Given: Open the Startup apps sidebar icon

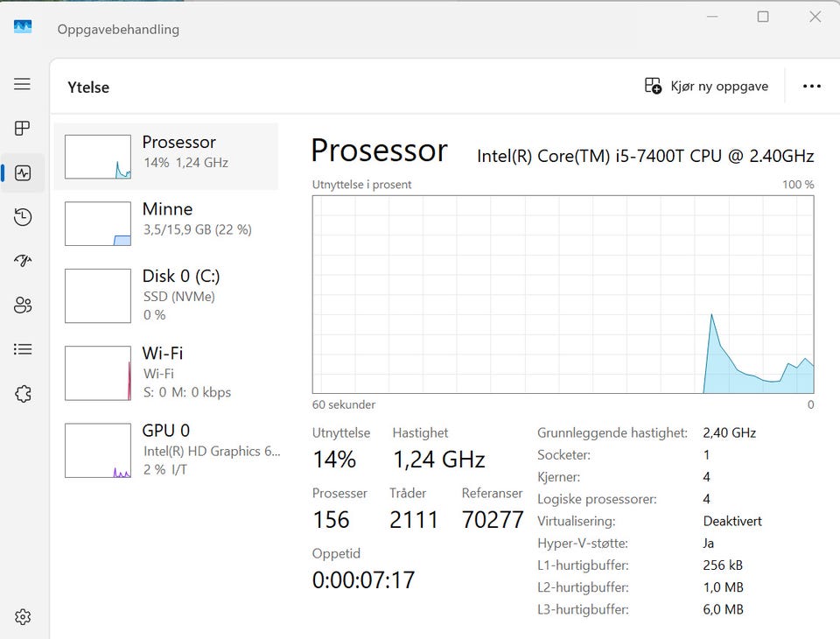Looking at the screenshot, I should [23, 261].
